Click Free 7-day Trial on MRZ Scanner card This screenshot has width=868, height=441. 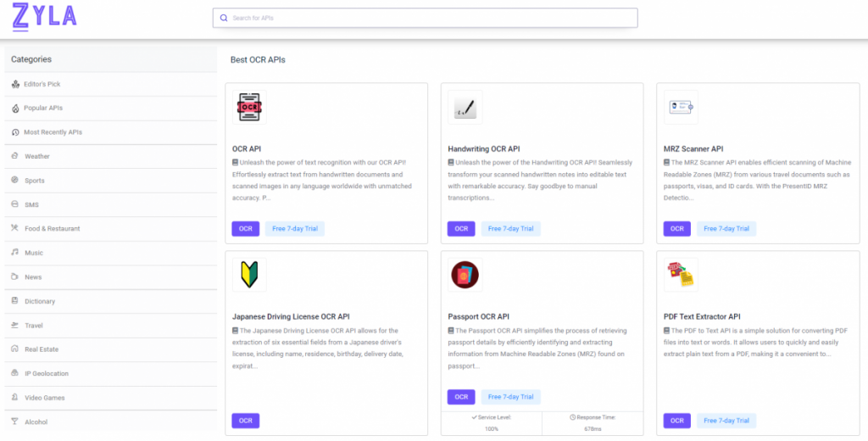coord(726,229)
